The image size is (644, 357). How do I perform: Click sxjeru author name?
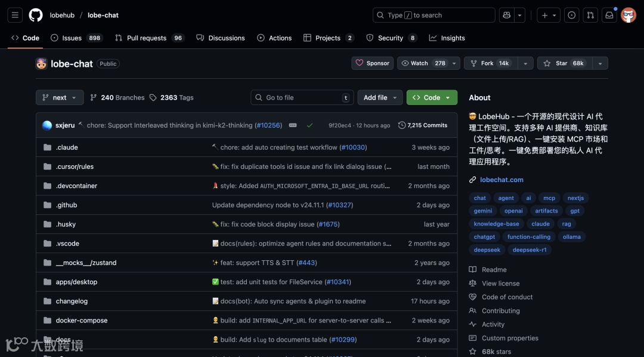pyautogui.click(x=65, y=125)
